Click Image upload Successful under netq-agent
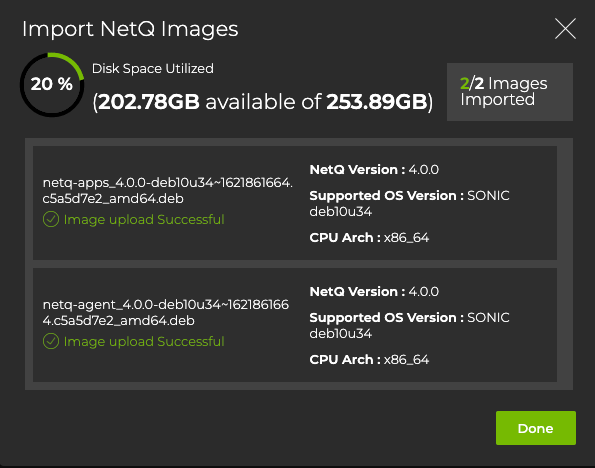The image size is (595, 468). pyautogui.click(x=144, y=341)
